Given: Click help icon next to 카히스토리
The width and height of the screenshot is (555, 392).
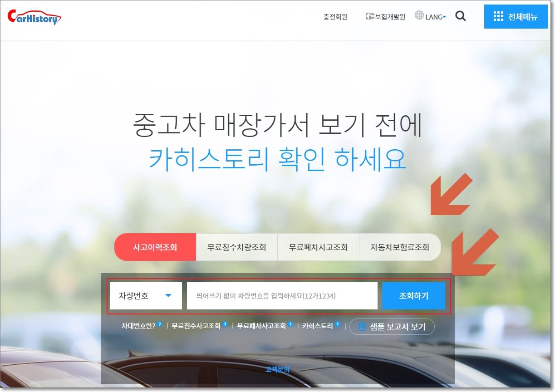Looking at the screenshot, I should [x=337, y=325].
